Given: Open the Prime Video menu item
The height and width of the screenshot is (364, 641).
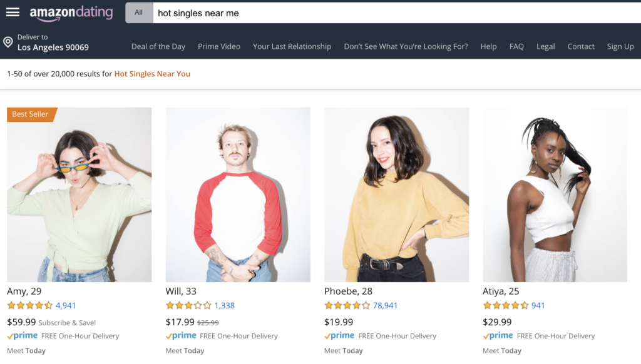Looking at the screenshot, I should [x=219, y=46].
